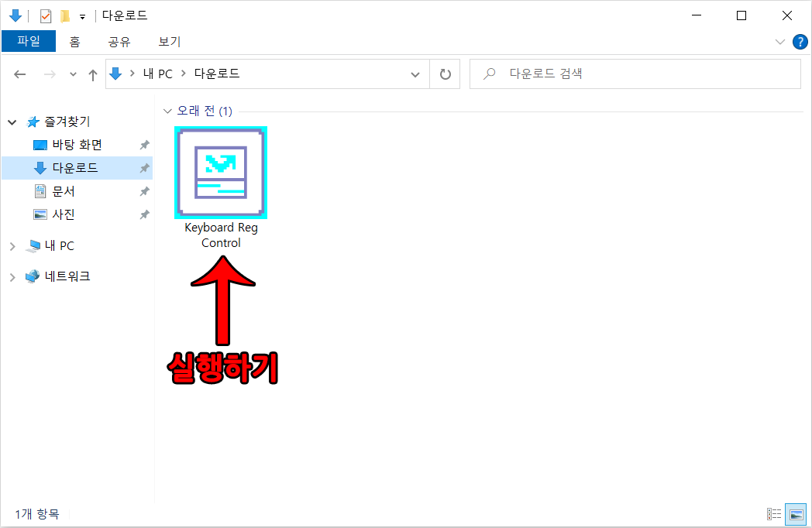Click the properties quick access toolbar icon

46,16
